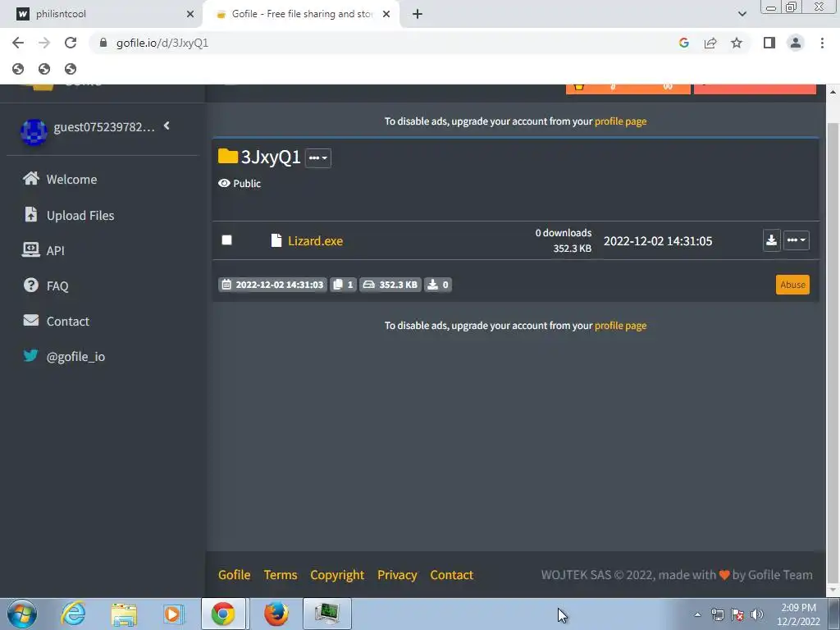Screen dimensions: 840x630
Task: Click the third globe bookmark icon
Action: [x=71, y=69]
